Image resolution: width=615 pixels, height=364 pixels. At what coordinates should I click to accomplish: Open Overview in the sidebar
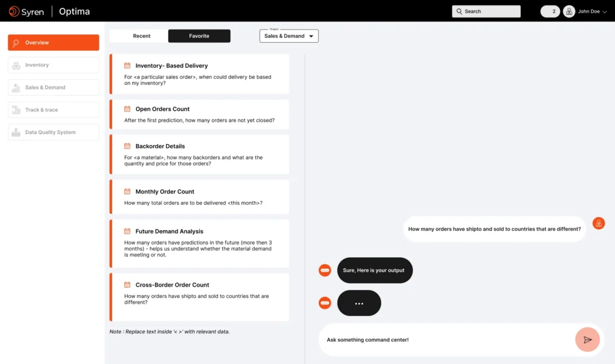[53, 43]
